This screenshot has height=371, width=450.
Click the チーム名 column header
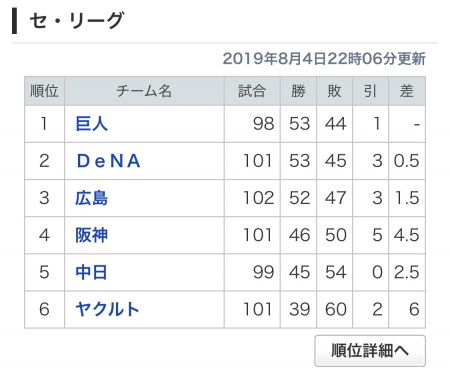144,91
